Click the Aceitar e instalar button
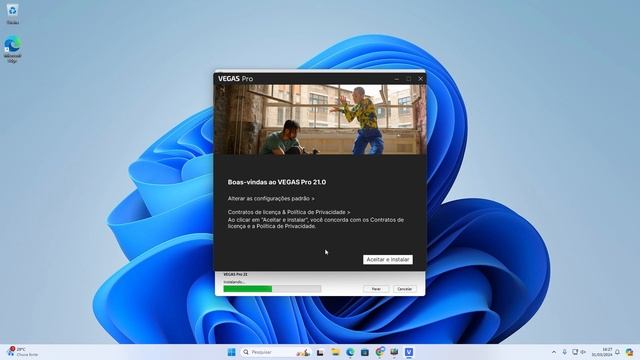Image resolution: width=640 pixels, height=360 pixels. (388, 260)
